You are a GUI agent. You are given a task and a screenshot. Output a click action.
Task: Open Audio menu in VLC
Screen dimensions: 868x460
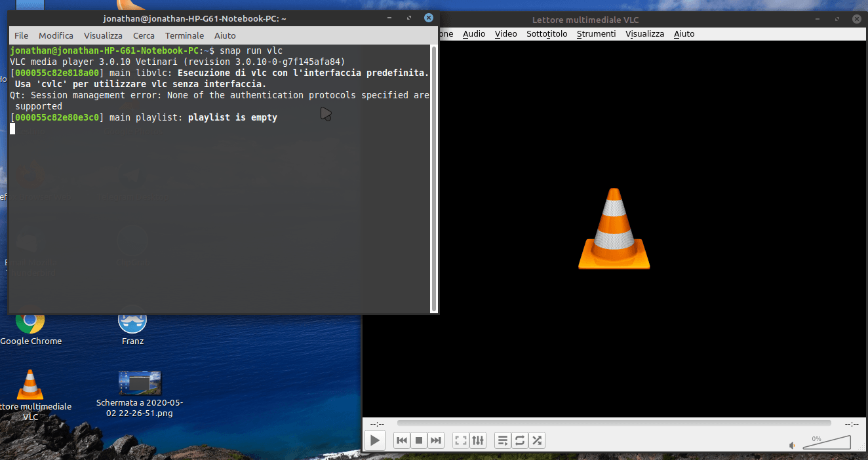tap(474, 33)
